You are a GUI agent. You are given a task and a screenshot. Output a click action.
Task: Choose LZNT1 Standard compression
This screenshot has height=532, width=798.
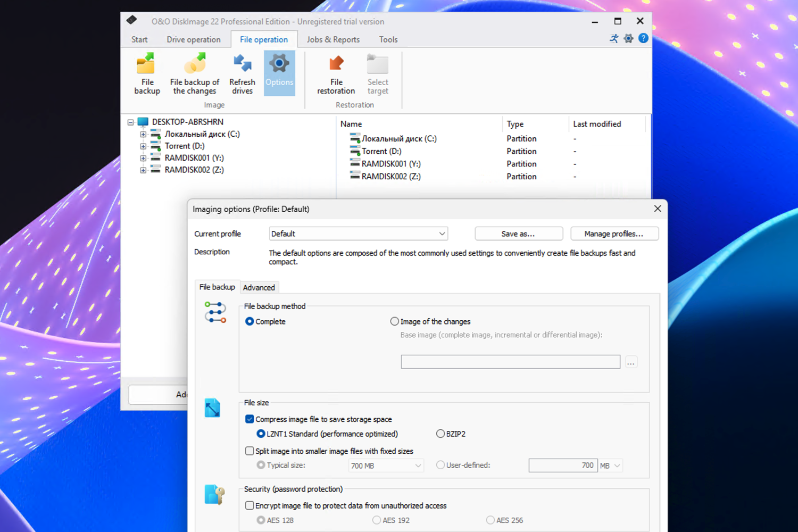(261, 434)
